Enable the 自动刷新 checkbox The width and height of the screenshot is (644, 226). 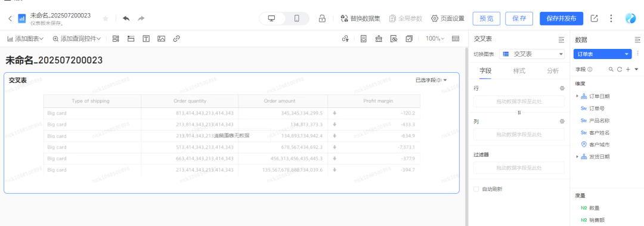pyautogui.click(x=476, y=189)
